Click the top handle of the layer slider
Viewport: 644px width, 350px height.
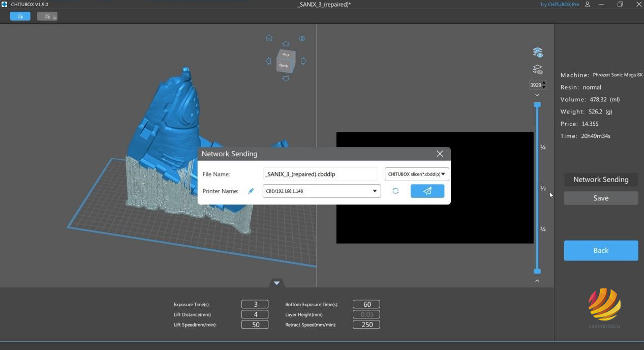(537, 104)
